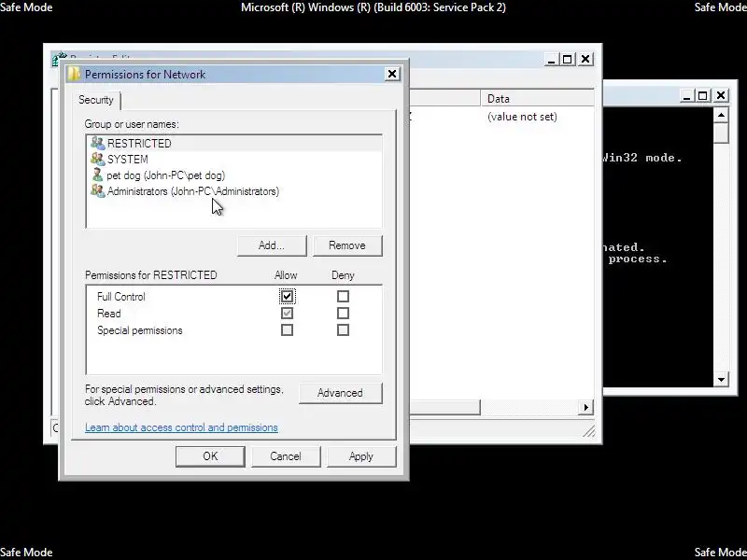
Task: Select pet dog (John-PC\pet dog) entry
Action: click(x=234, y=175)
